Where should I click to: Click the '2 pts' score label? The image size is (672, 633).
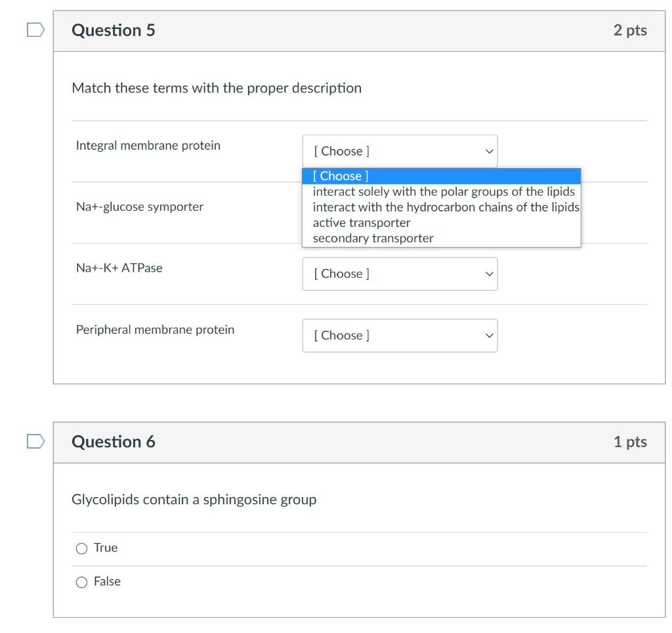[x=630, y=31]
